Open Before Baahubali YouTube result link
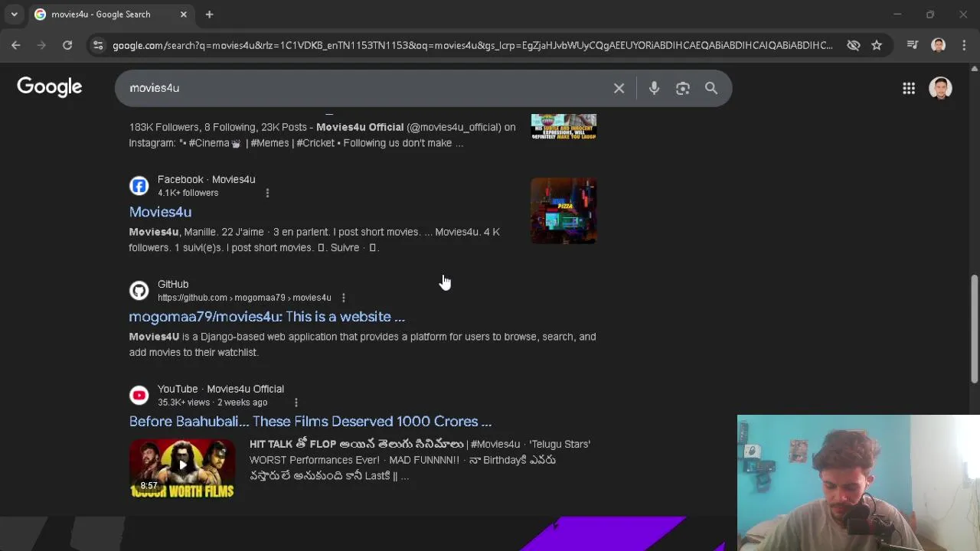 310,422
